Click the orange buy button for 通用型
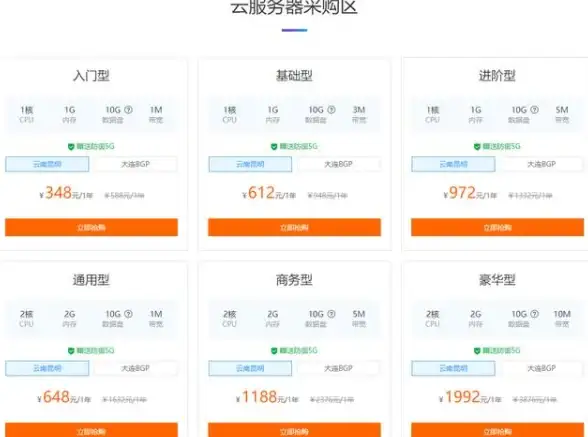 (92, 430)
